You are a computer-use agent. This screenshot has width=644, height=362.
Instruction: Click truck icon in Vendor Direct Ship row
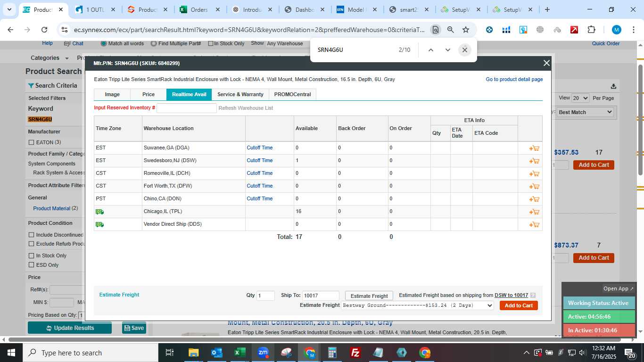pos(99,224)
